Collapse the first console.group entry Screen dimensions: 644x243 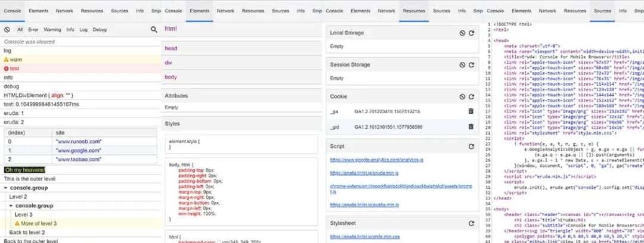click(6, 188)
